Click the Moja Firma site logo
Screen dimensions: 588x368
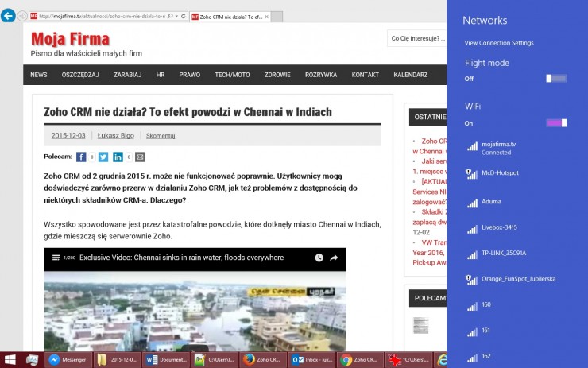(70, 39)
